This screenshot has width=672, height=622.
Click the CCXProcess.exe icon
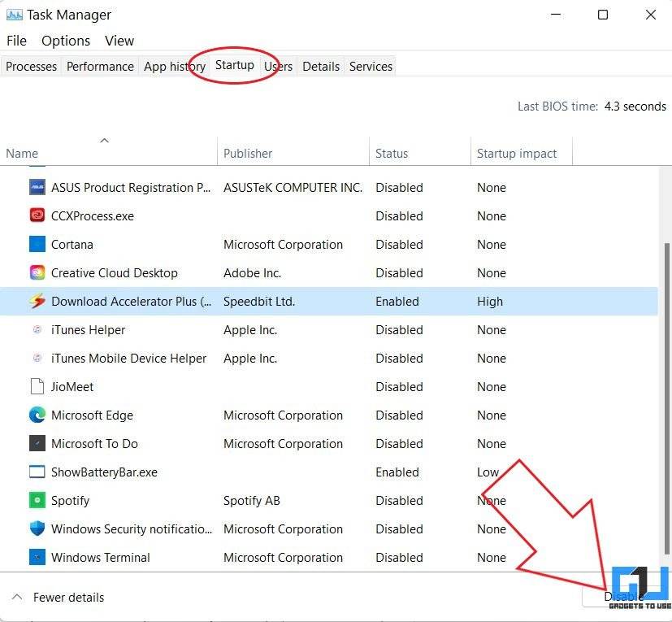click(x=37, y=216)
